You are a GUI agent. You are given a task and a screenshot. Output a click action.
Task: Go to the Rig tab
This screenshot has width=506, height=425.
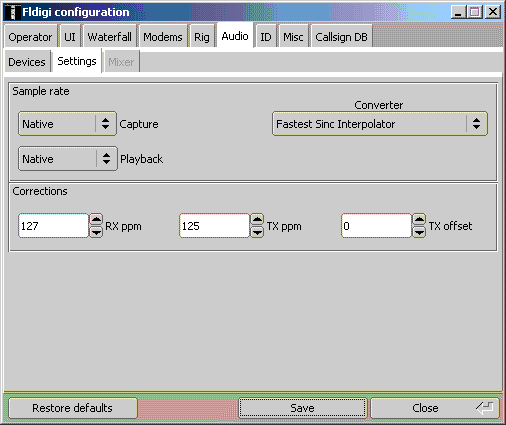[202, 37]
